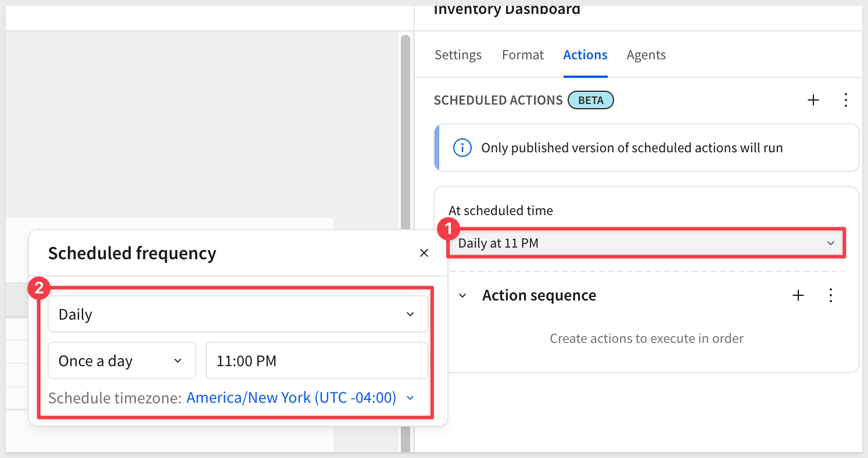Click the 11:00 PM time field
Viewport: 868px width, 458px height.
317,361
